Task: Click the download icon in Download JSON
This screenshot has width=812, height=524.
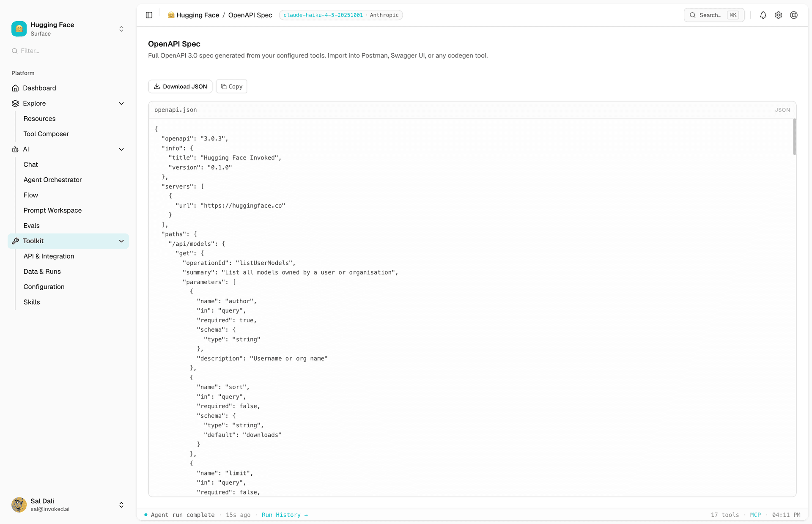Action: pos(157,86)
